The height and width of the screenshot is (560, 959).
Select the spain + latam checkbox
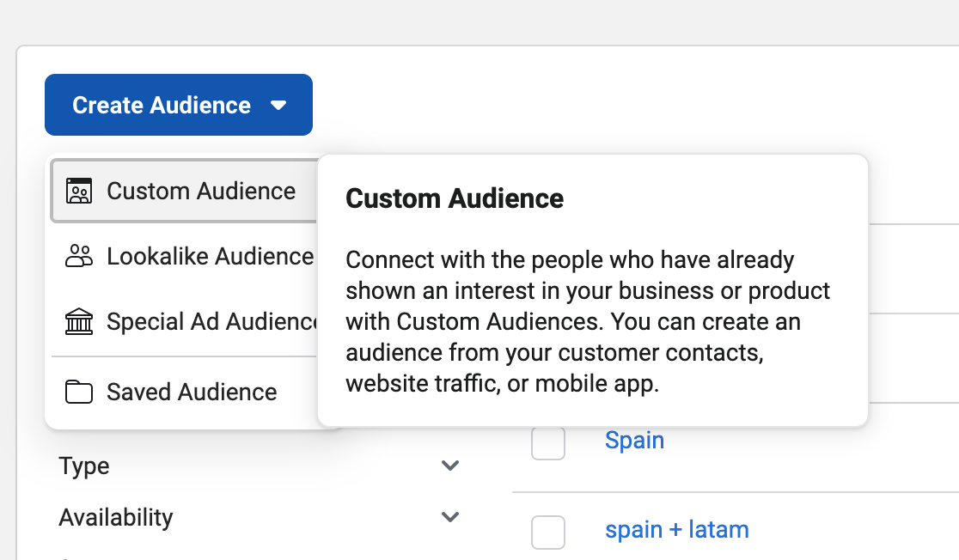click(548, 533)
